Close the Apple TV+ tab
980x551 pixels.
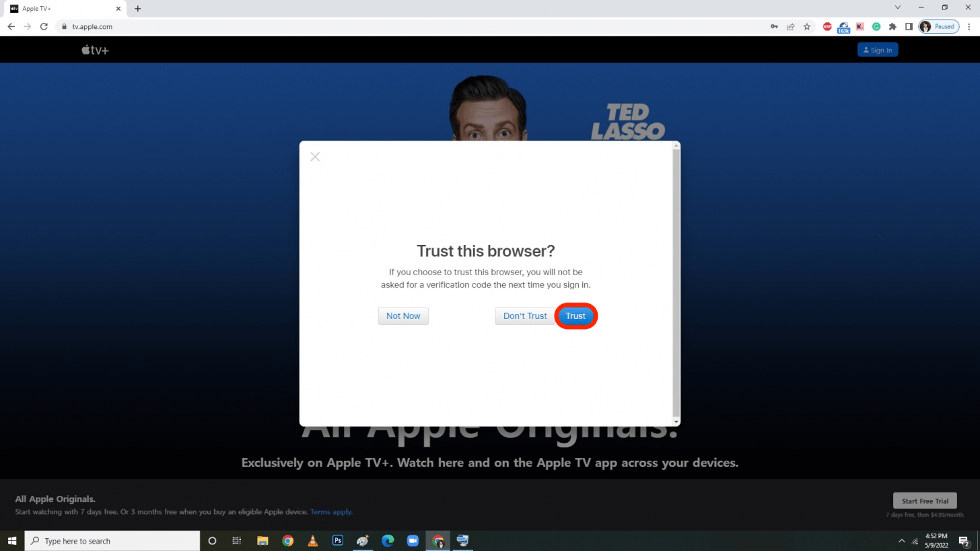click(x=118, y=9)
